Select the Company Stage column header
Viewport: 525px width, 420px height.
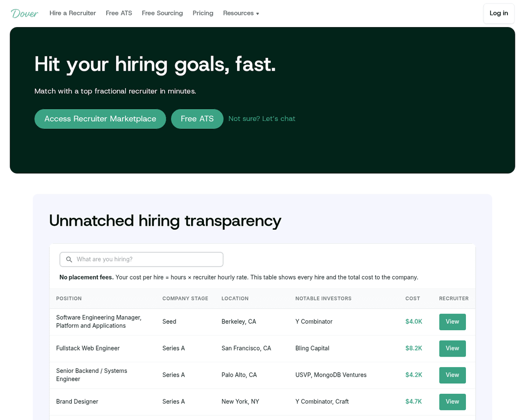185,299
